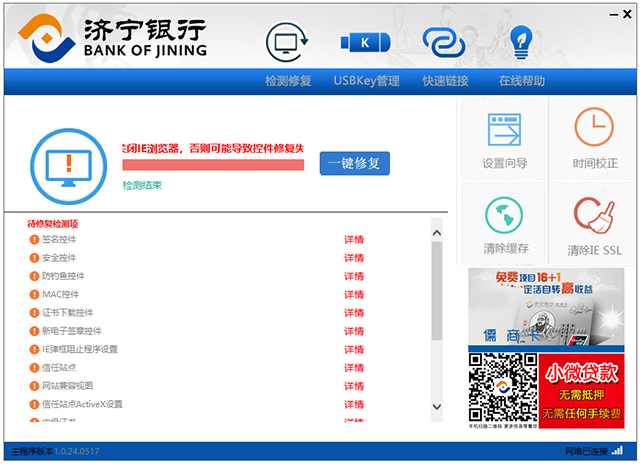
Task: Click warning icon beside IE弹框阻止程序设置
Action: point(34,349)
